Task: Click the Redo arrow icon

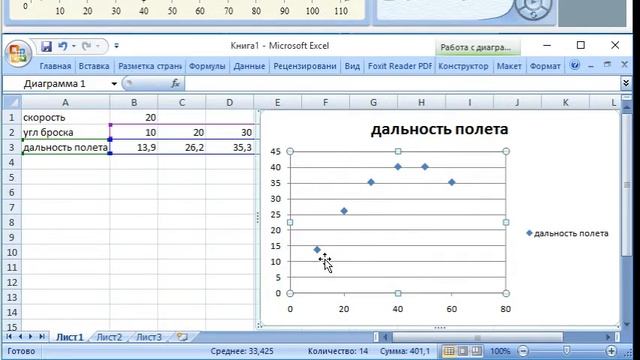Action: 87,46
